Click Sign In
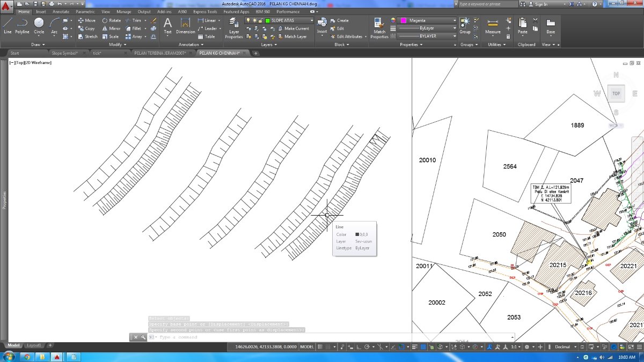 tap(541, 4)
